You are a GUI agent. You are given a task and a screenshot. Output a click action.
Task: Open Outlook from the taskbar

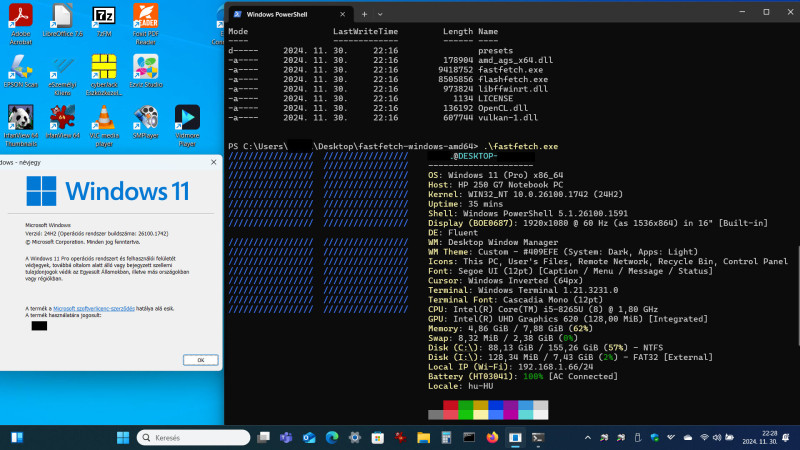[x=309, y=437]
